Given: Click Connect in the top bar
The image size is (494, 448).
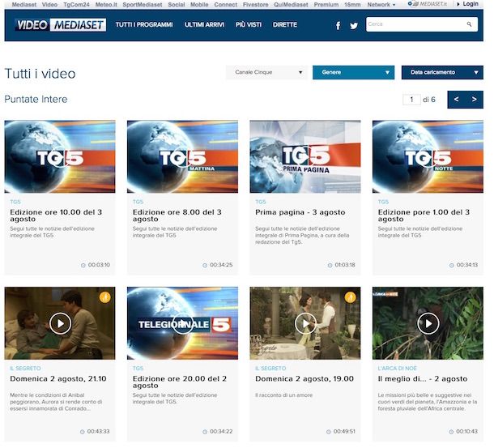Looking at the screenshot, I should [226, 5].
